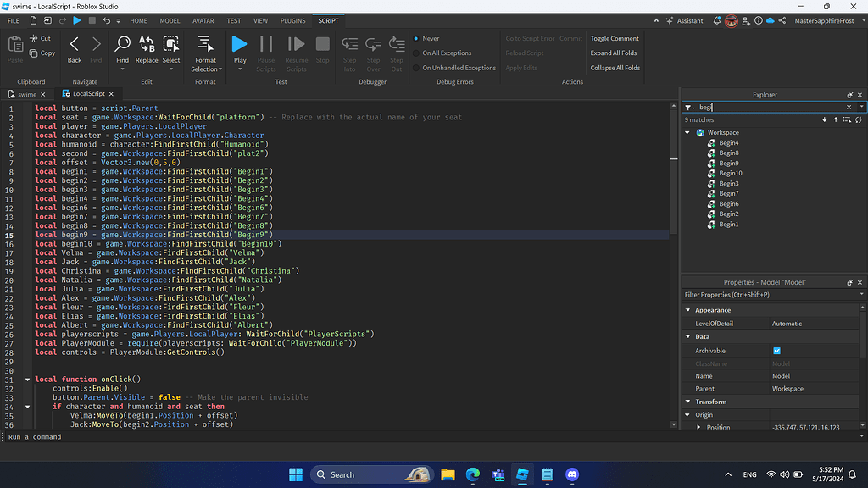Screen dimensions: 868x488
Task: Open the help question-mark icon
Action: pos(759,20)
